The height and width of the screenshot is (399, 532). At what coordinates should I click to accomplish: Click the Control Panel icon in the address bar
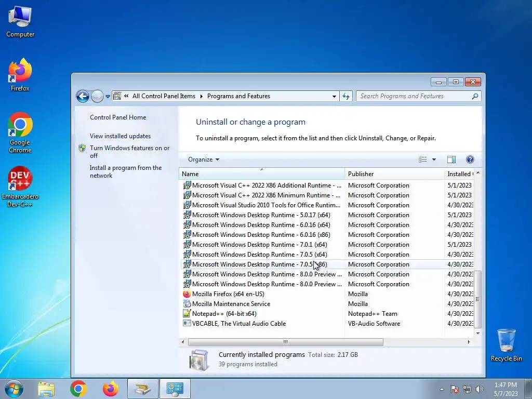pos(117,96)
